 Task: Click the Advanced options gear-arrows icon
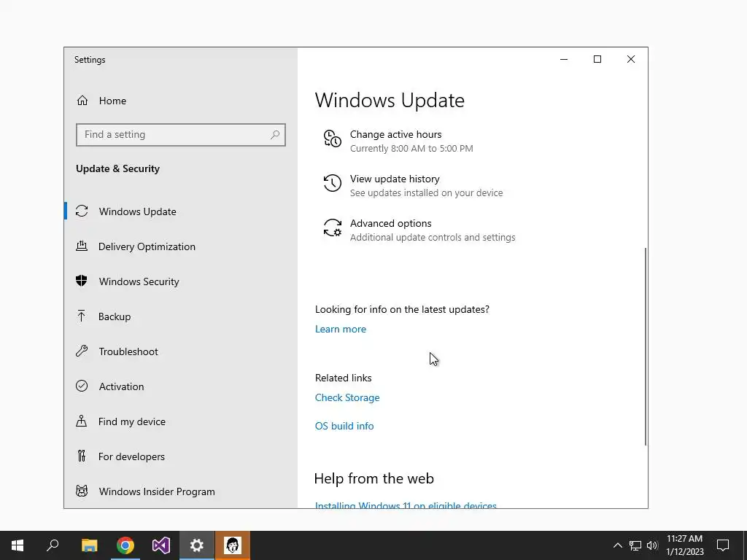(x=332, y=227)
